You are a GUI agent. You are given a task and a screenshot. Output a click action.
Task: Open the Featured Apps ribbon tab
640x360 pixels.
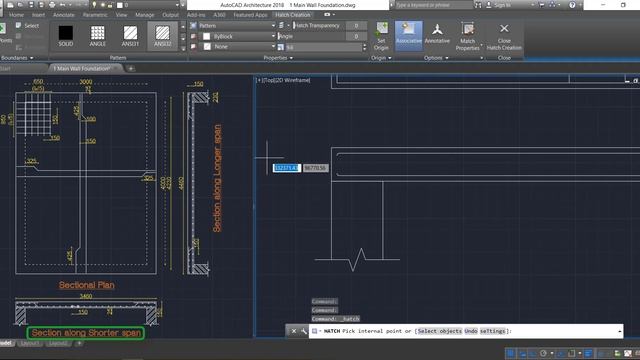[x=250, y=15]
